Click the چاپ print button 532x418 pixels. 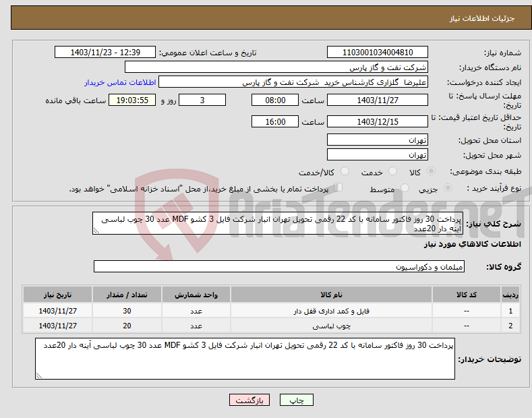296,400
